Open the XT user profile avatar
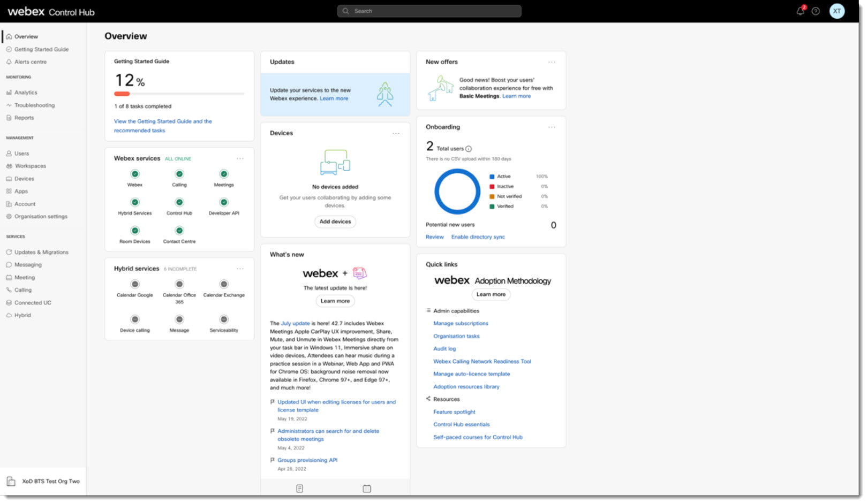 pyautogui.click(x=837, y=11)
